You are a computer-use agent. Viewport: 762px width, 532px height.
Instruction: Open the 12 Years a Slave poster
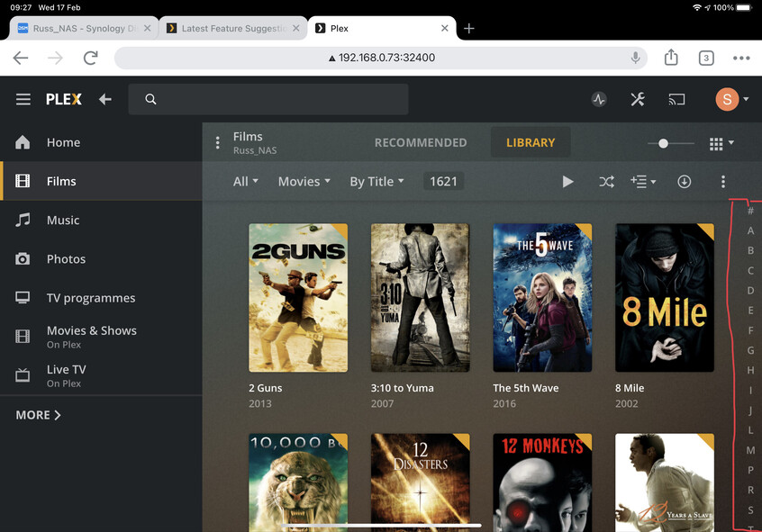665,482
